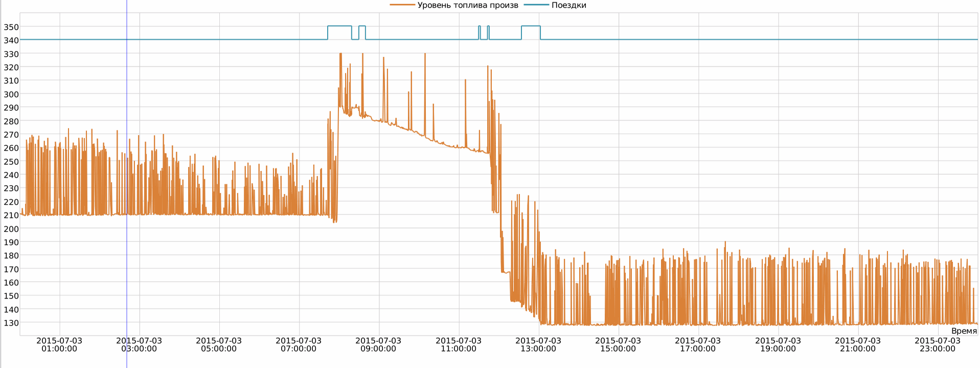
Task: Select the trip pulse ending at 13:00
Action: (x=531, y=26)
